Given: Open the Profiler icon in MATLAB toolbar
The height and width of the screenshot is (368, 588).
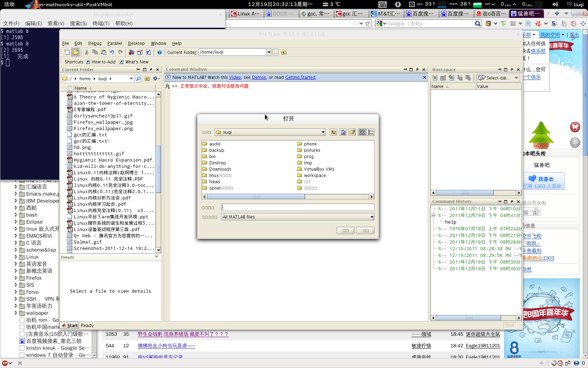Looking at the screenshot, I should 148,52.
